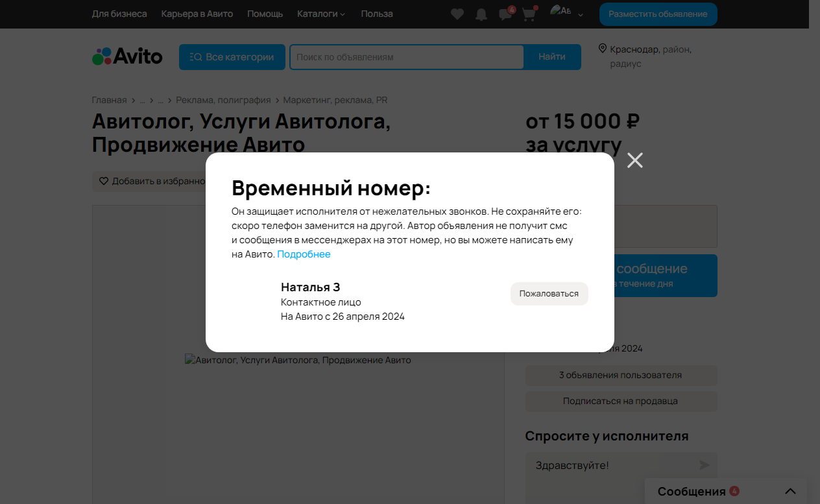Open 3 объявления пользователя button
The image size is (820, 504).
[x=621, y=375]
